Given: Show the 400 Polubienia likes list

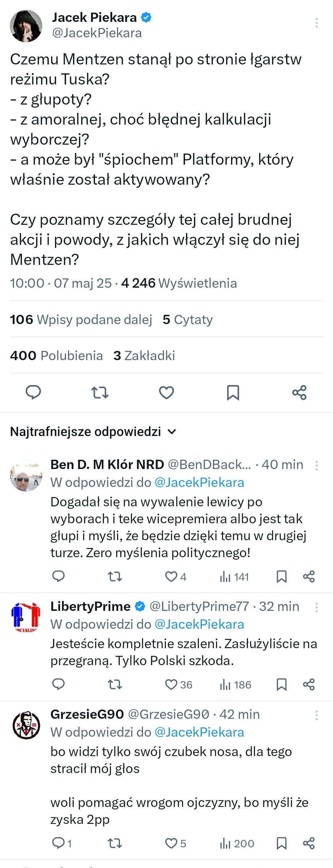Looking at the screenshot, I should (x=56, y=356).
